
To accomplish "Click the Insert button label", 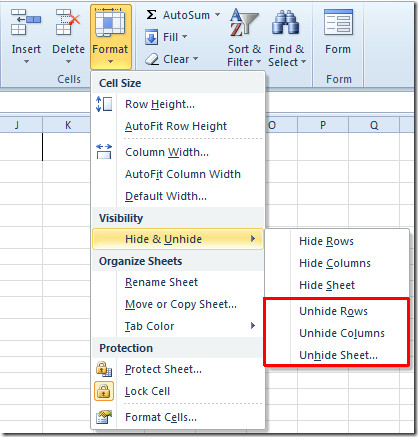I will click(26, 49).
